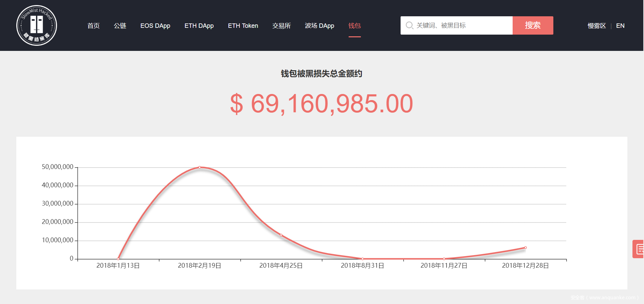The width and height of the screenshot is (644, 304).
Task: Navigate to the ETH Token page
Action: 243,26
